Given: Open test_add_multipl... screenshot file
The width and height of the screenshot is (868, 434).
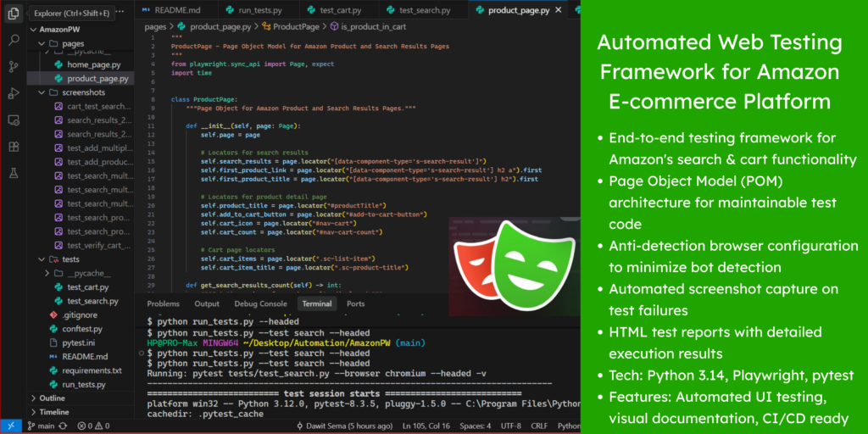Looking at the screenshot, I should coord(80,147).
